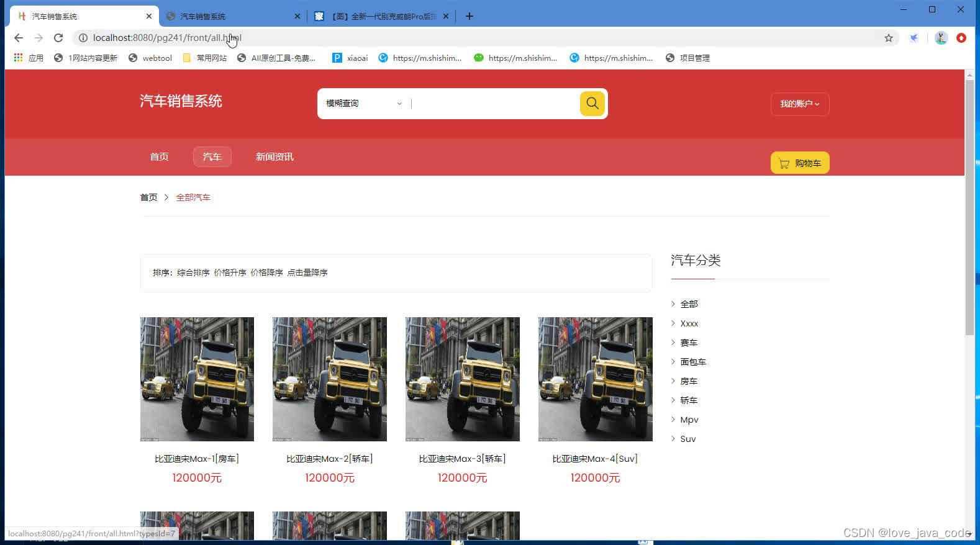
Task: Click the 首页 breadcrumb link
Action: point(148,197)
